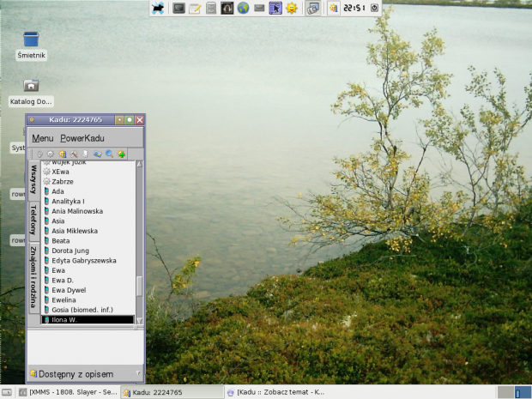Click the Kadu toolbar drag handle
This screenshot has height=399, width=532.
coord(30,154)
